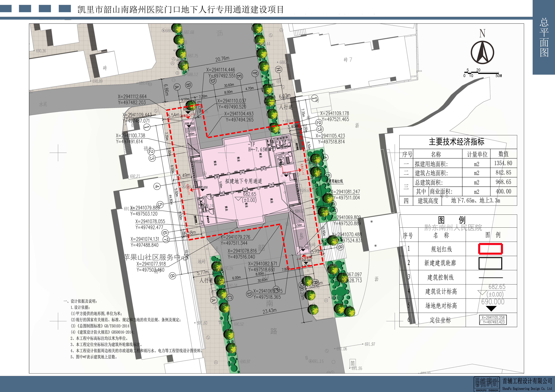The width and height of the screenshot is (555, 392).
Task: Click the -1F H=-7.65M floor label
Action: pyautogui.click(x=258, y=147)
